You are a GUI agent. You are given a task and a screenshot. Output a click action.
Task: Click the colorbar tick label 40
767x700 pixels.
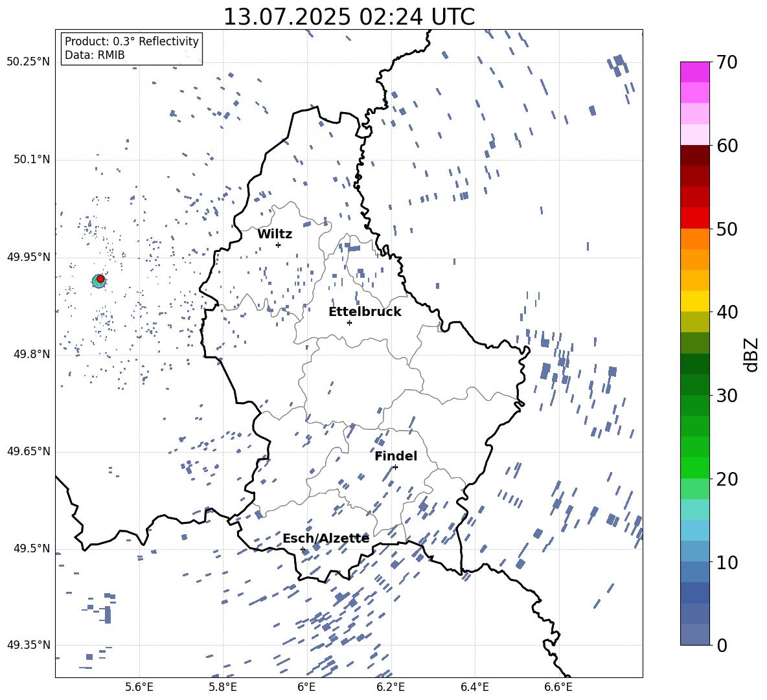(727, 312)
